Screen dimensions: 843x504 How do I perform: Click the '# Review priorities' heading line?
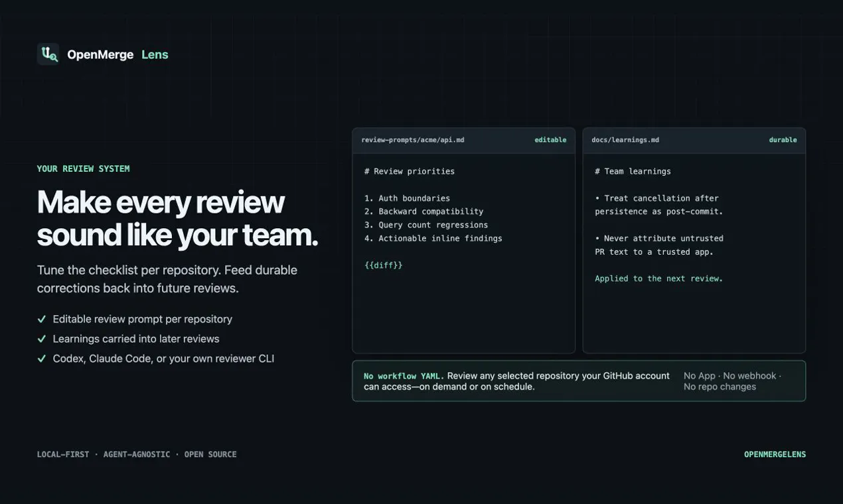coord(410,171)
